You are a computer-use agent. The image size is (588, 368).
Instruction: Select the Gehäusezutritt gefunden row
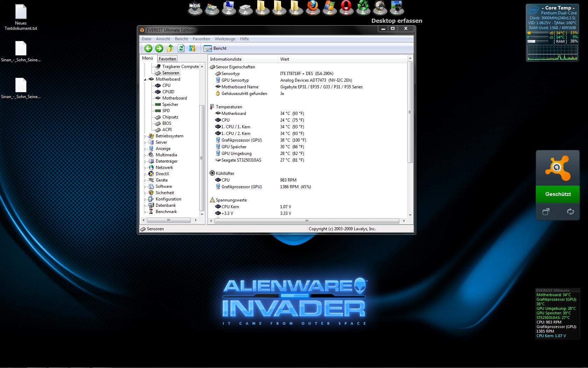click(308, 94)
